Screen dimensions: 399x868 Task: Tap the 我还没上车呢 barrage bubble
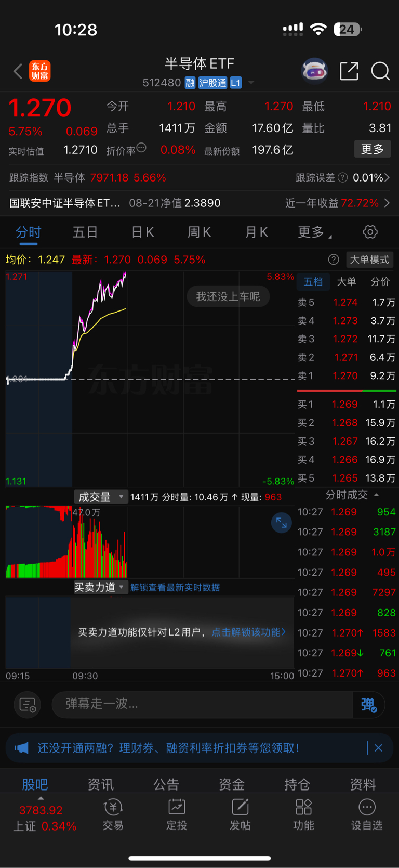pyautogui.click(x=228, y=296)
